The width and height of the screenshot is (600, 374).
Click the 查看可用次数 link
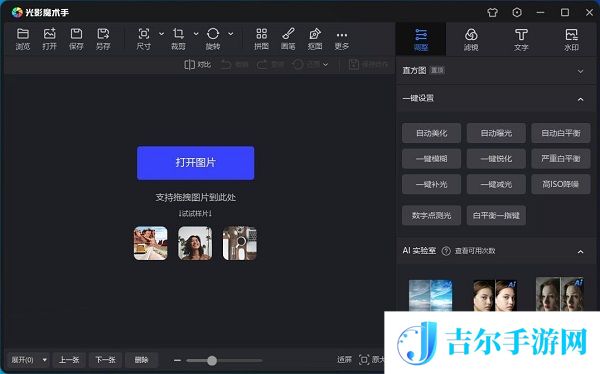475,251
